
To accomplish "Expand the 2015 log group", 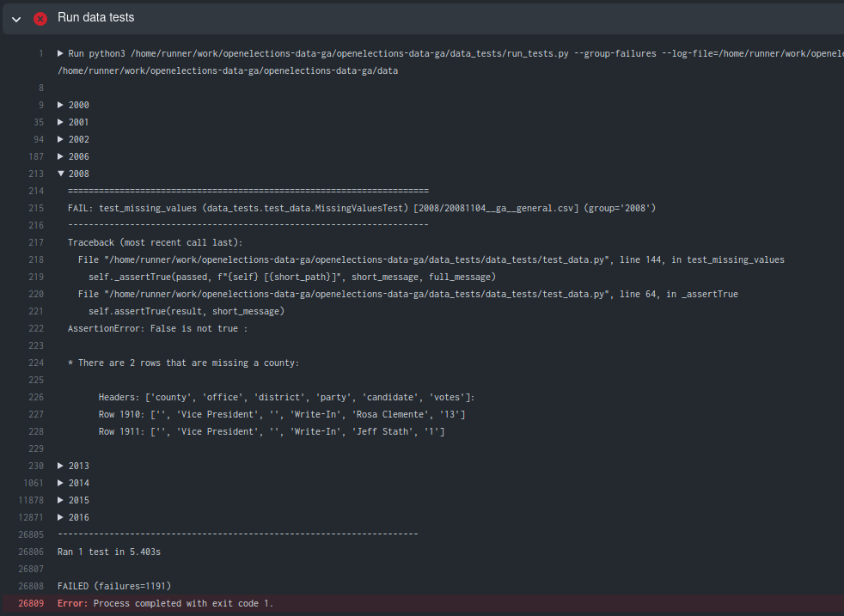I will (60, 500).
